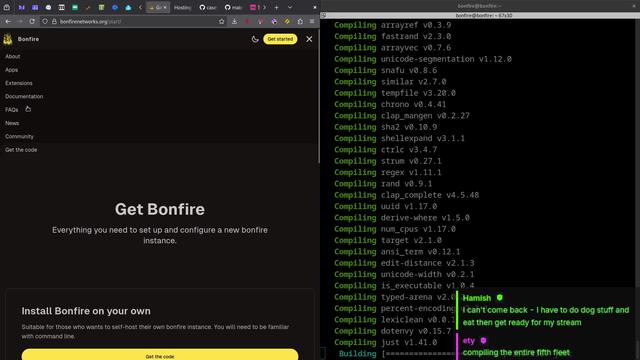This screenshot has height=360, width=640.
Task: Open the pinned tab with the olive green icon
Action: (x=102, y=7)
